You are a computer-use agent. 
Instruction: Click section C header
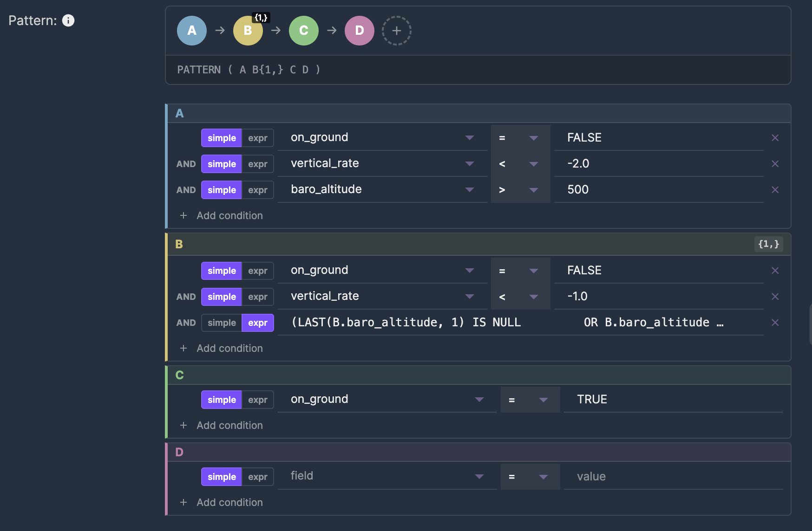click(x=479, y=375)
